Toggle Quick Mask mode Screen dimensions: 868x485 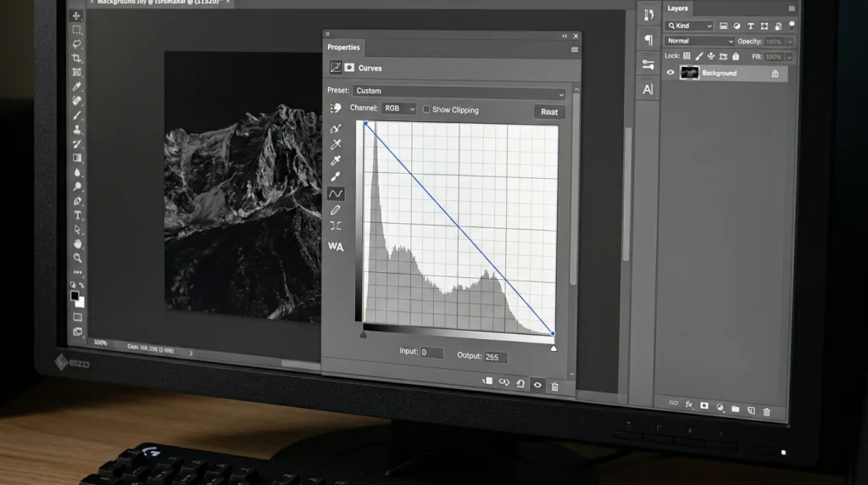pos(77,317)
